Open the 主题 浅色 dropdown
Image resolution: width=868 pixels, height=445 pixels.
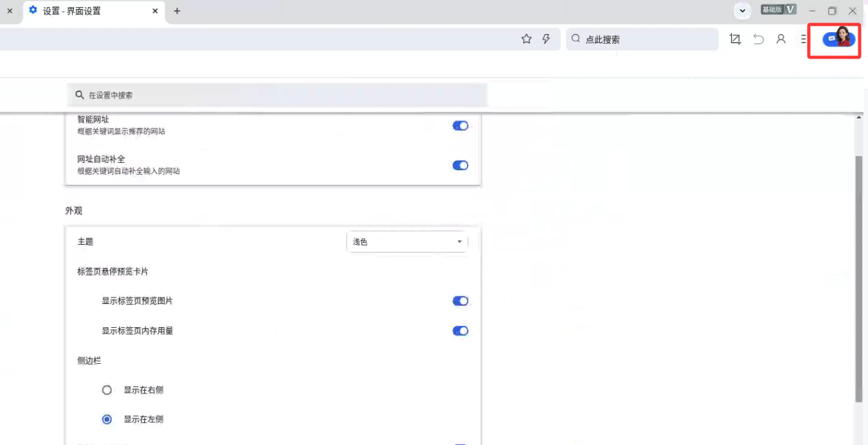click(x=407, y=241)
